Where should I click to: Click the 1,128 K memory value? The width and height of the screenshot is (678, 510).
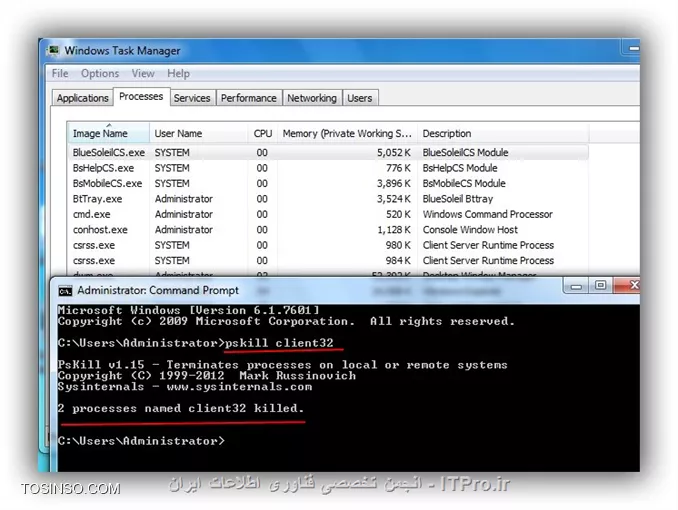click(394, 230)
